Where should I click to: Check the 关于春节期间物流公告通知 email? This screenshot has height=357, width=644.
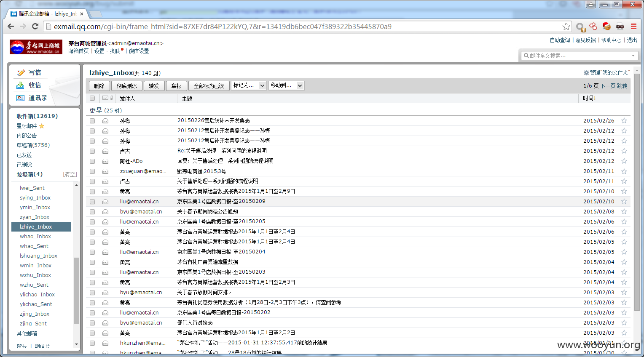point(92,212)
